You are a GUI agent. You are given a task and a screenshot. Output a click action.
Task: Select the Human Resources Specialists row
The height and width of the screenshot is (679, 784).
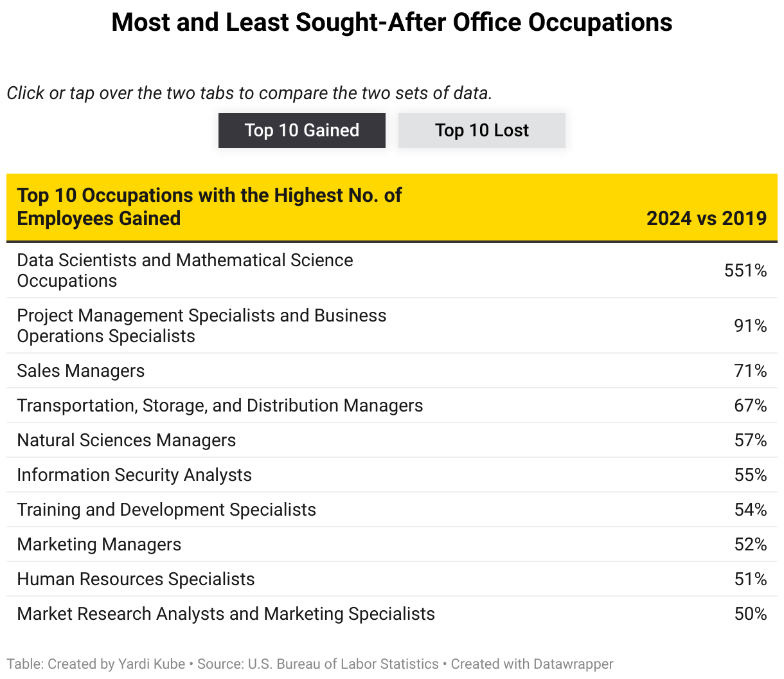(x=136, y=579)
